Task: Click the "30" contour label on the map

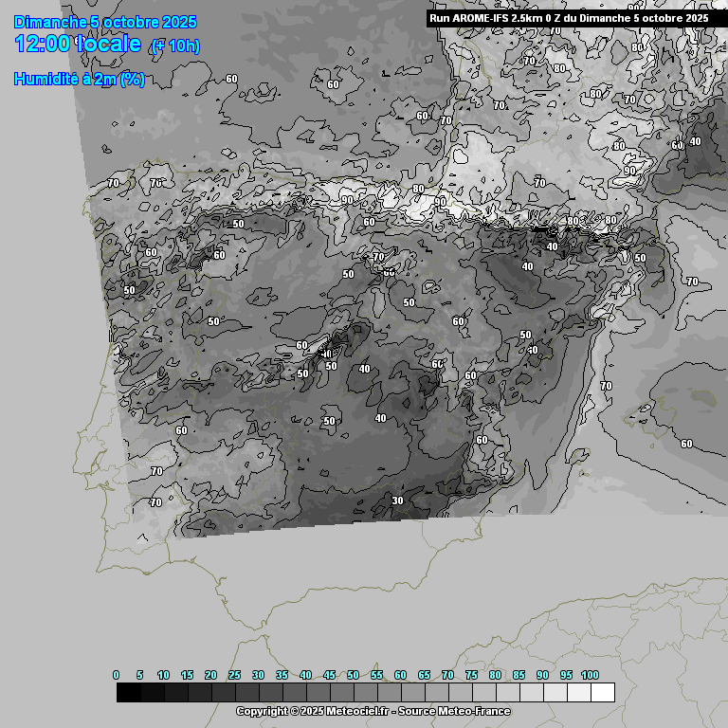Action: tap(397, 500)
